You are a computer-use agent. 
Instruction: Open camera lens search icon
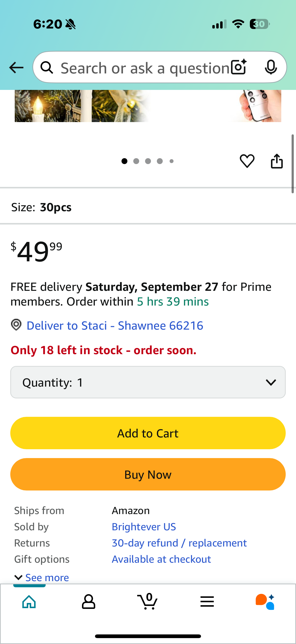click(x=239, y=67)
